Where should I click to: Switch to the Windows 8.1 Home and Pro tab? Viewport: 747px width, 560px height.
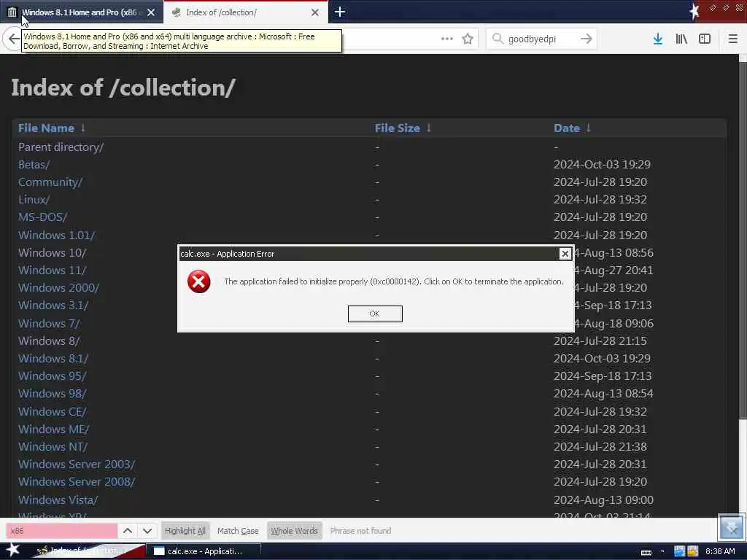click(82, 12)
